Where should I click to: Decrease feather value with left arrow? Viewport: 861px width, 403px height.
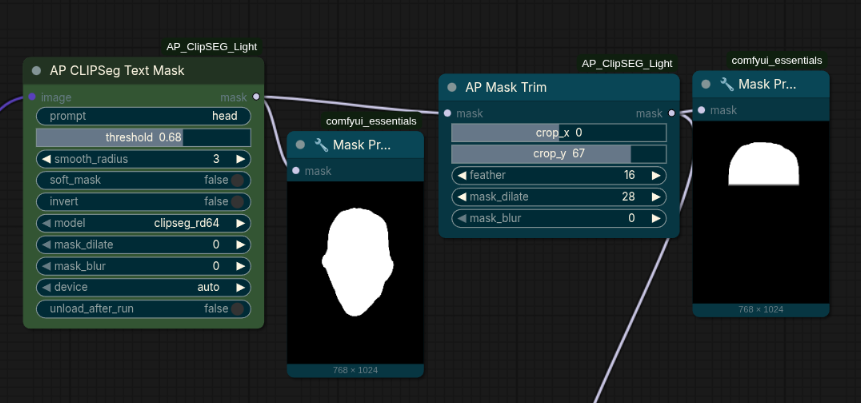[x=462, y=175]
